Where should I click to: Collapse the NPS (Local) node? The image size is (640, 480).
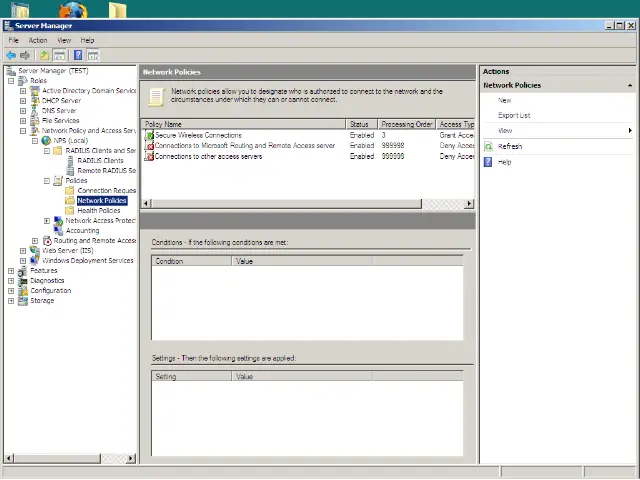coord(35,140)
